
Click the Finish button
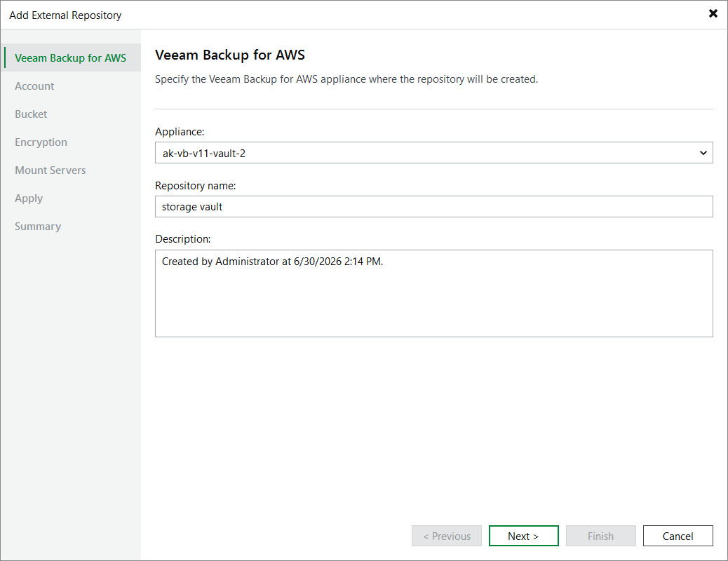(x=601, y=536)
